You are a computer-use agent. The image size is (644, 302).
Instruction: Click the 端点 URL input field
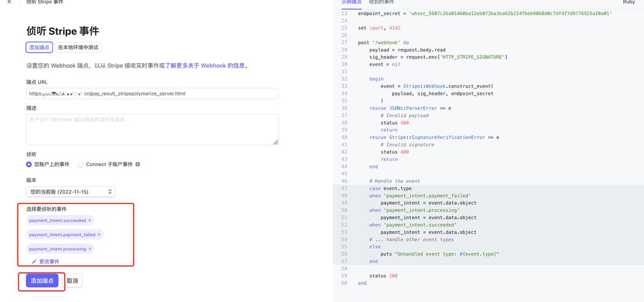152,94
